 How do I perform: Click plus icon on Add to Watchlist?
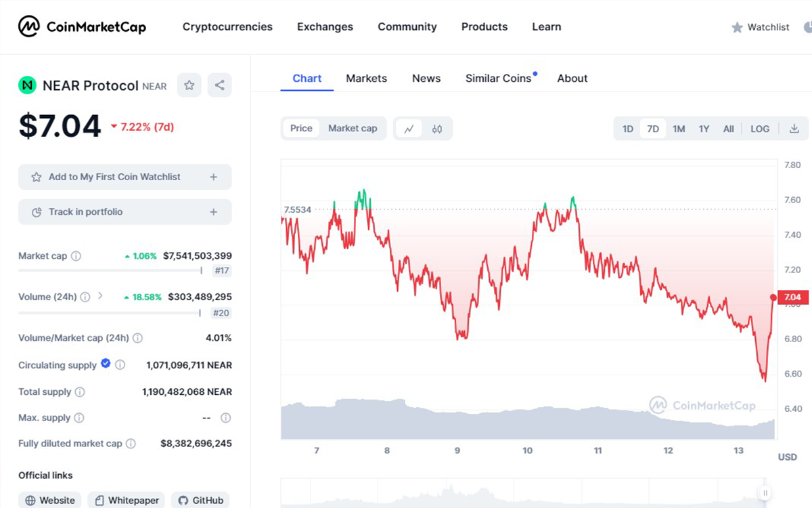click(214, 177)
